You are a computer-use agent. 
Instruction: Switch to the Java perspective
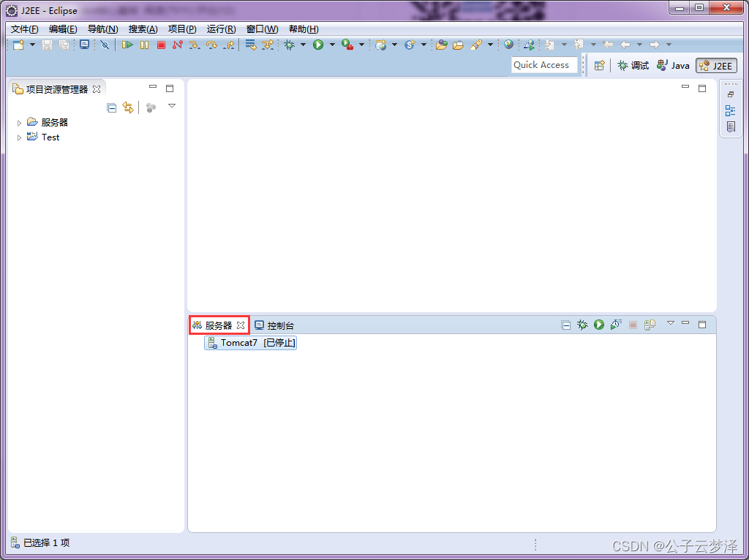tap(672, 65)
